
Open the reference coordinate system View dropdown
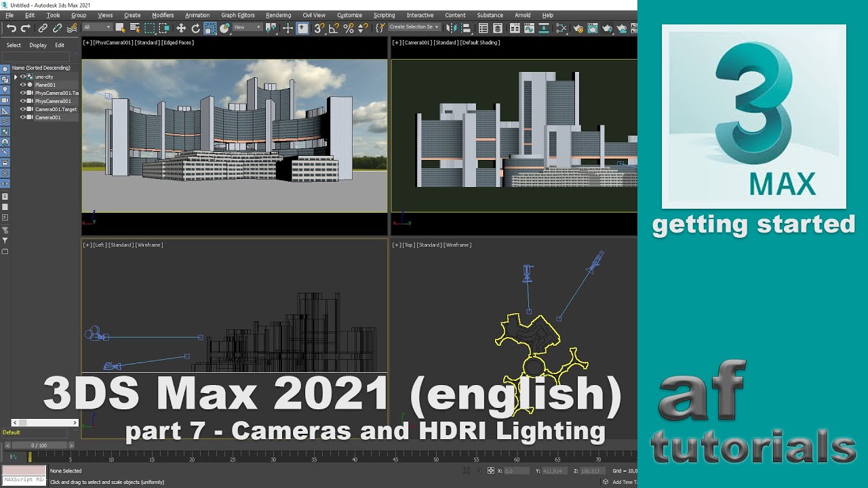tap(247, 27)
